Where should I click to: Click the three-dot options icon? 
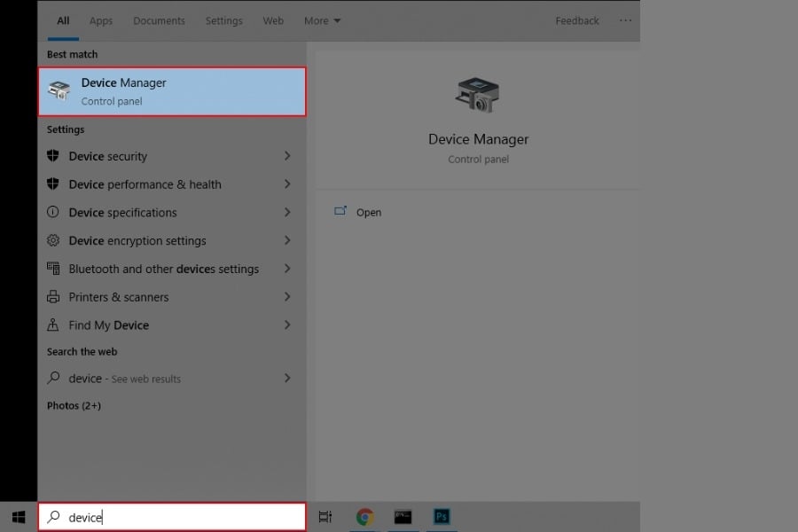pos(626,20)
